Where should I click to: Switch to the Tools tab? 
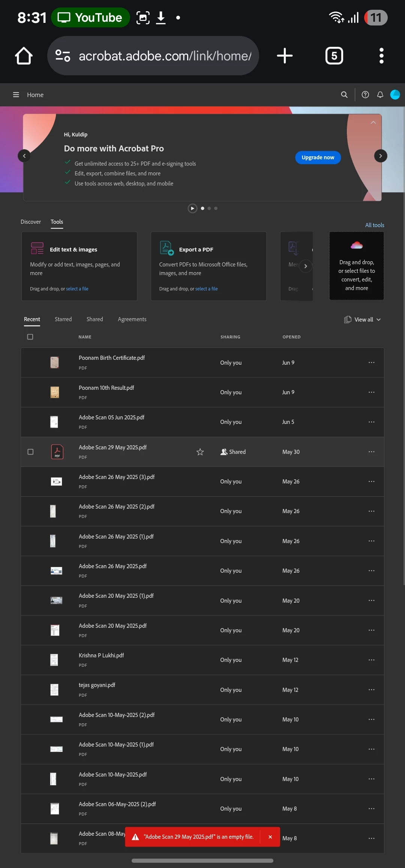click(57, 222)
